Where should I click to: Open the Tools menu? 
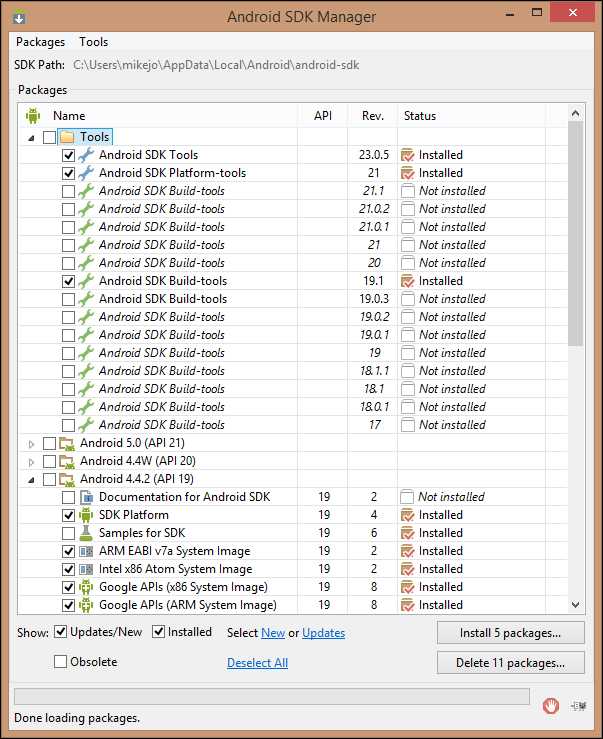click(x=93, y=42)
